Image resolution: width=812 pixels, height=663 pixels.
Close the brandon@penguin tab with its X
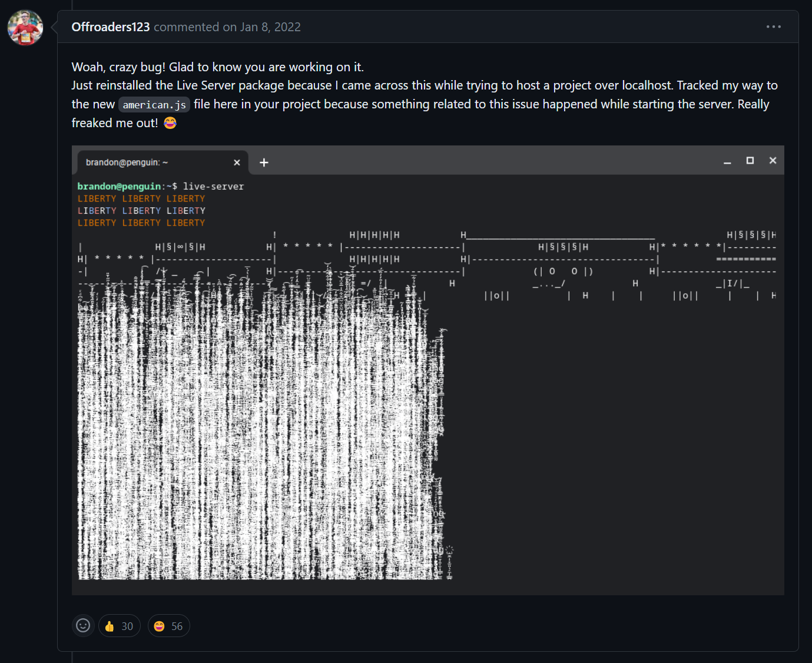(x=237, y=162)
